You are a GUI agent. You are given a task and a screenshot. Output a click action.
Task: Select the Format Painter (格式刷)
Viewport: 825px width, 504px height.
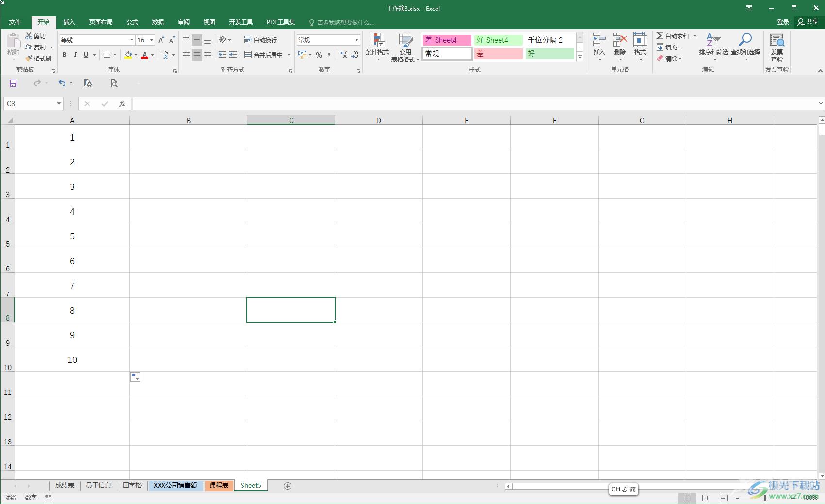click(39, 58)
